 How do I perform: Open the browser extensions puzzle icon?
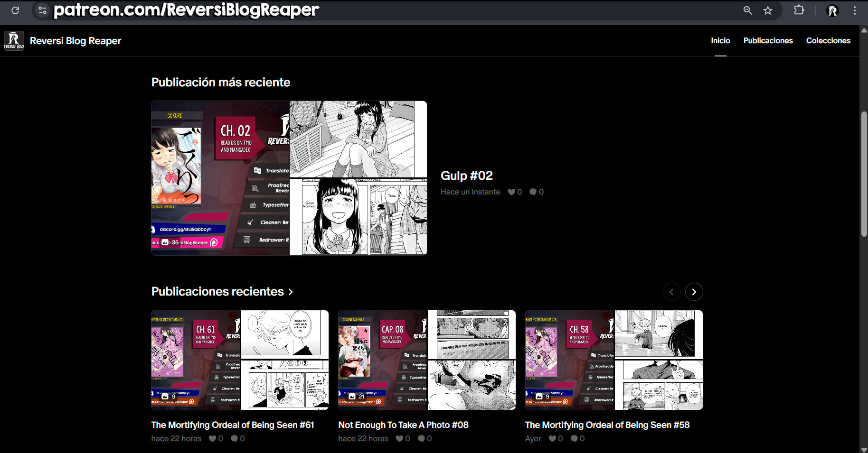799,10
